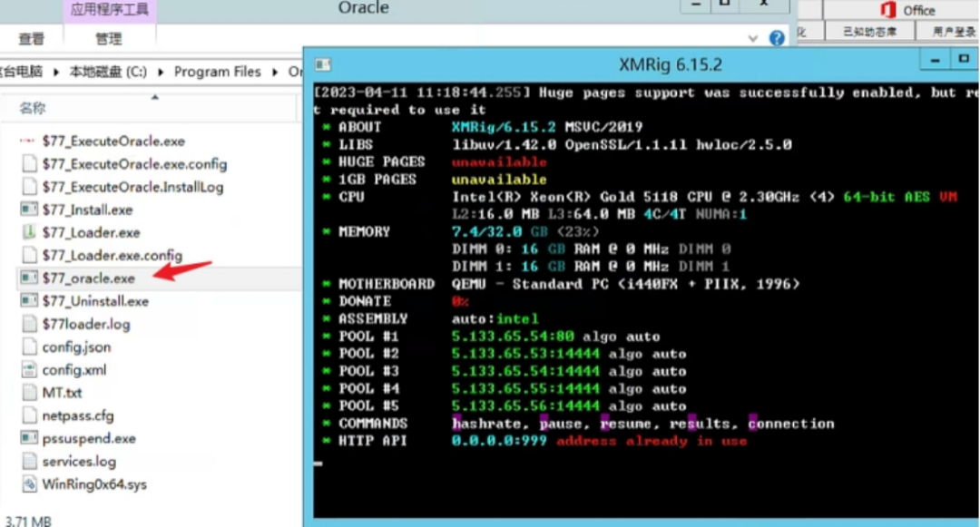Select the $77_ExecuteOracle.exe.config file icon

click(29, 163)
